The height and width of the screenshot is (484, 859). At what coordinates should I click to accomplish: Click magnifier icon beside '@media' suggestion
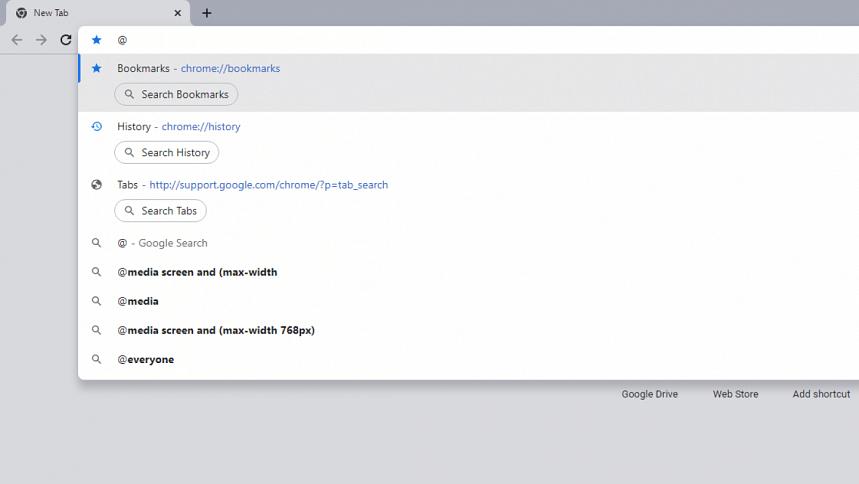click(x=96, y=301)
